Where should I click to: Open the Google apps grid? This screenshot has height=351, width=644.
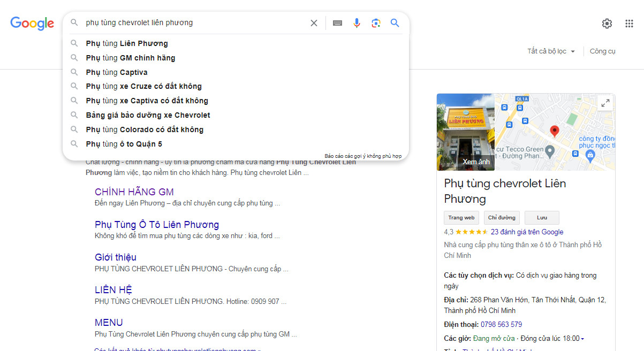629,24
